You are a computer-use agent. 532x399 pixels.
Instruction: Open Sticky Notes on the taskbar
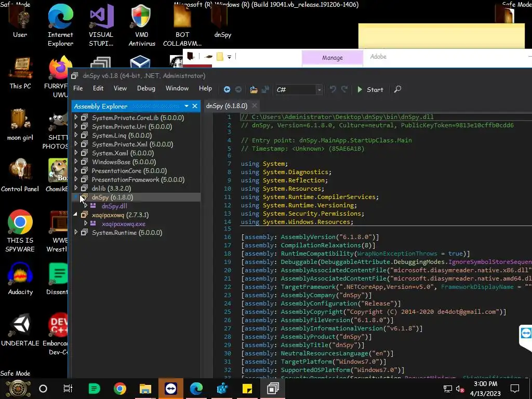point(247,389)
